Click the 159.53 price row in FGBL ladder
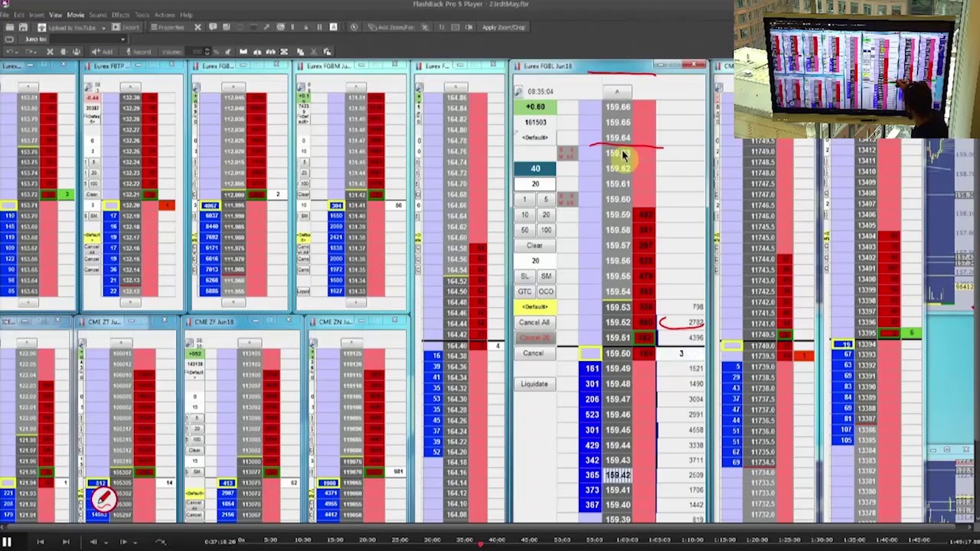980x551 pixels. coord(618,308)
